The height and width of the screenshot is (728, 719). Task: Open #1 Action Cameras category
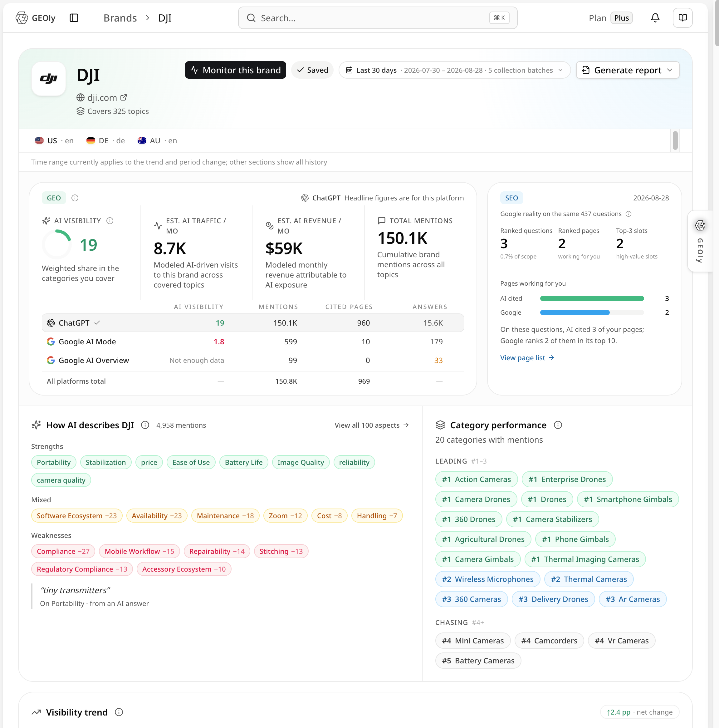[x=477, y=479]
